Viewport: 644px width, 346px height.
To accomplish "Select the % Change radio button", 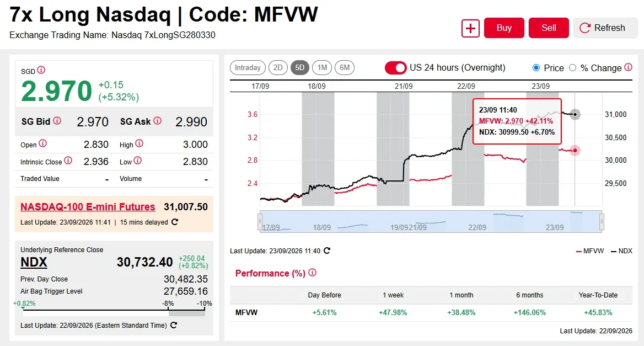I will click(572, 68).
